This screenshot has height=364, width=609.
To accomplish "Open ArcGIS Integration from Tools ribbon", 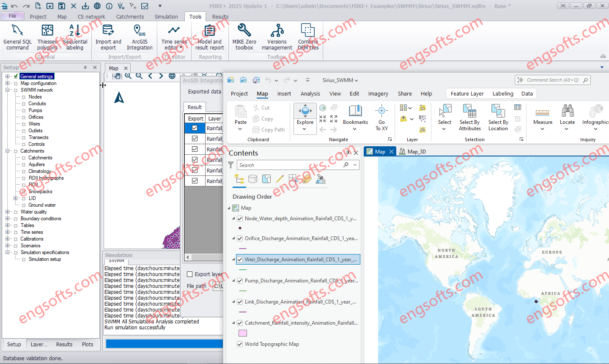I will pyautogui.click(x=140, y=37).
